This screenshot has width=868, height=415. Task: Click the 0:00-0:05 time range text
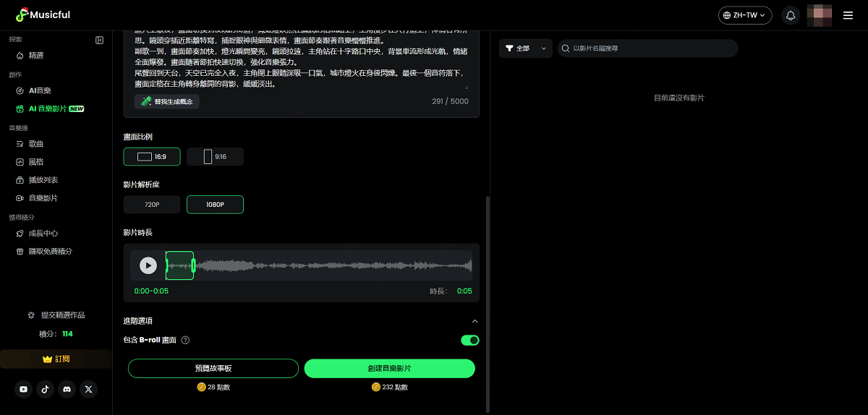click(x=151, y=291)
